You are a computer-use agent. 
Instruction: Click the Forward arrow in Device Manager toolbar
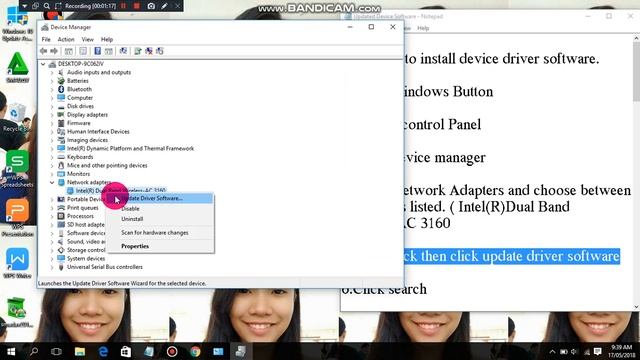pyautogui.click(x=54, y=51)
